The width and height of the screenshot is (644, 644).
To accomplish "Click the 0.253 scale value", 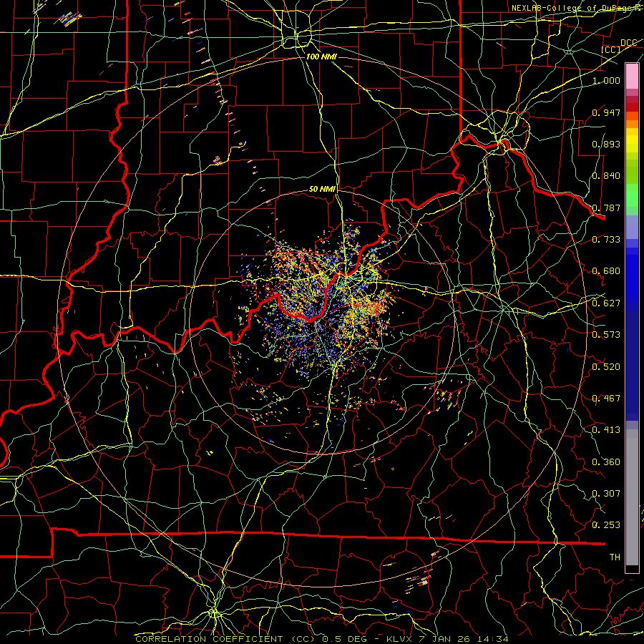I will 606,525.
